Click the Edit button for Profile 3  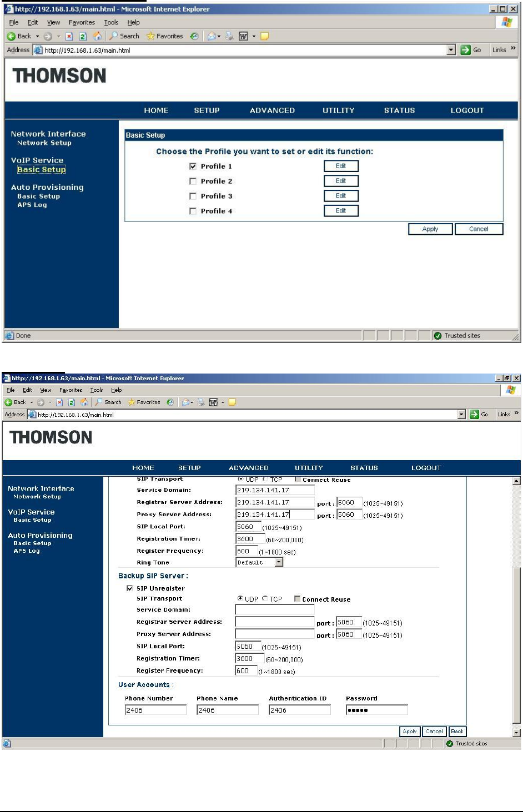[x=341, y=196]
